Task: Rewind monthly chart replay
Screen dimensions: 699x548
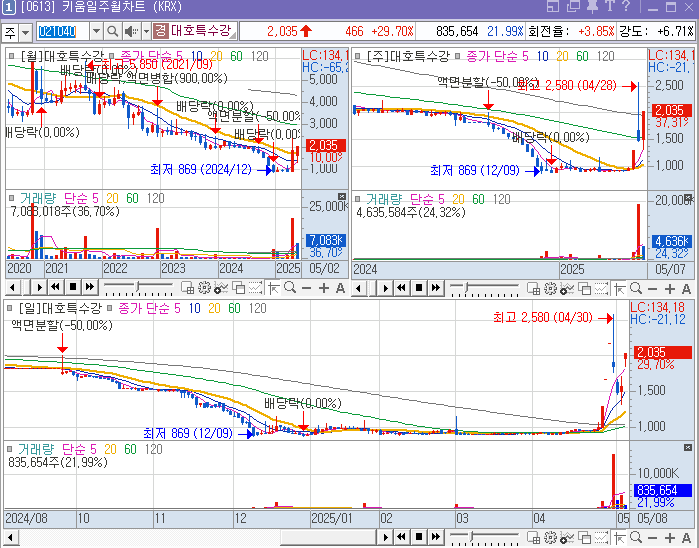Action: [x=56, y=288]
